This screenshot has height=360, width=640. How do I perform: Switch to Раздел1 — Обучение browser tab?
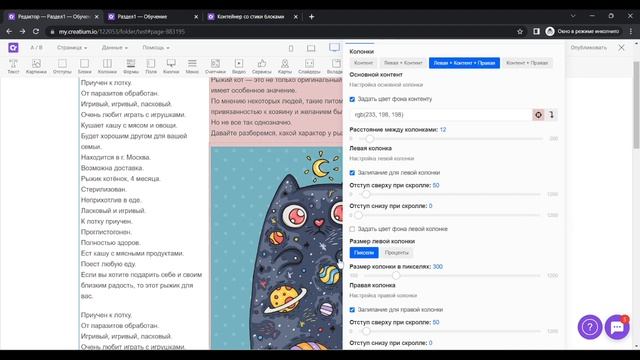[153, 17]
